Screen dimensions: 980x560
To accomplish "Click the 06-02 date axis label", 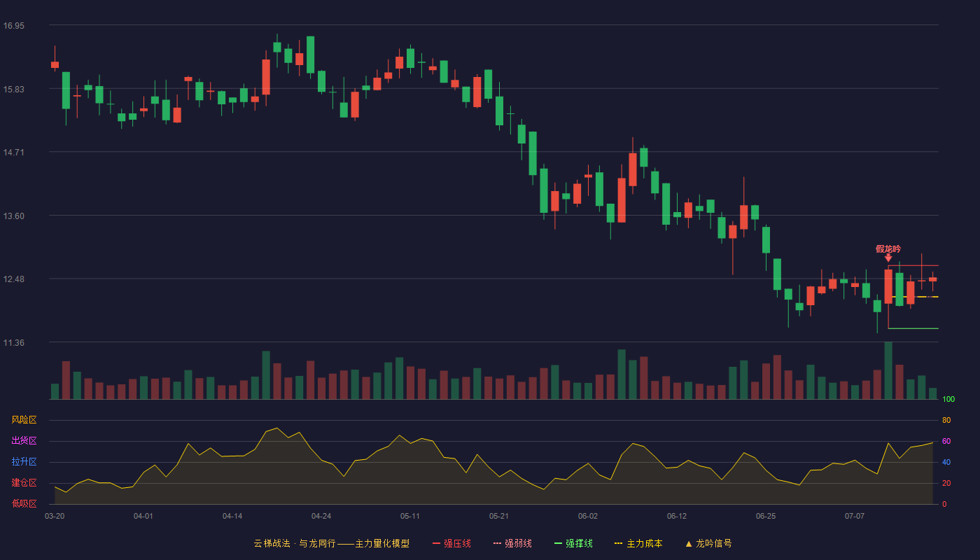I will click(x=588, y=516).
